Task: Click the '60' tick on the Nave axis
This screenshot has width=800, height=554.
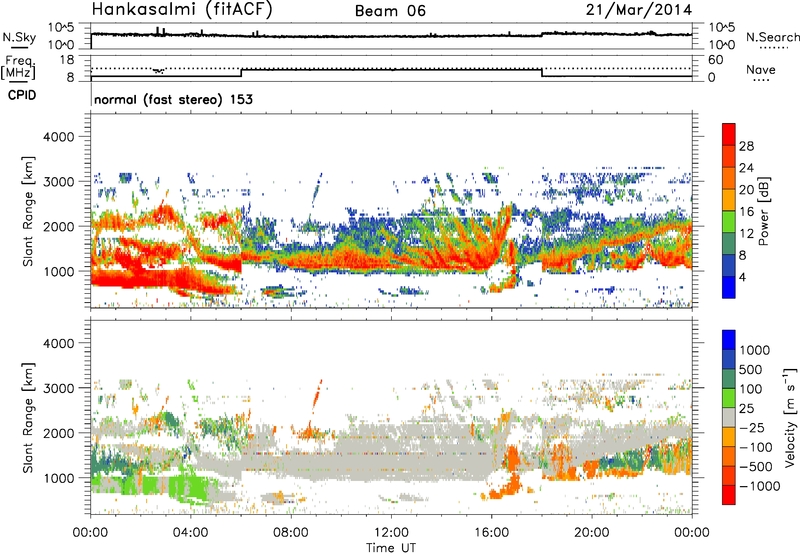Action: pos(715,60)
